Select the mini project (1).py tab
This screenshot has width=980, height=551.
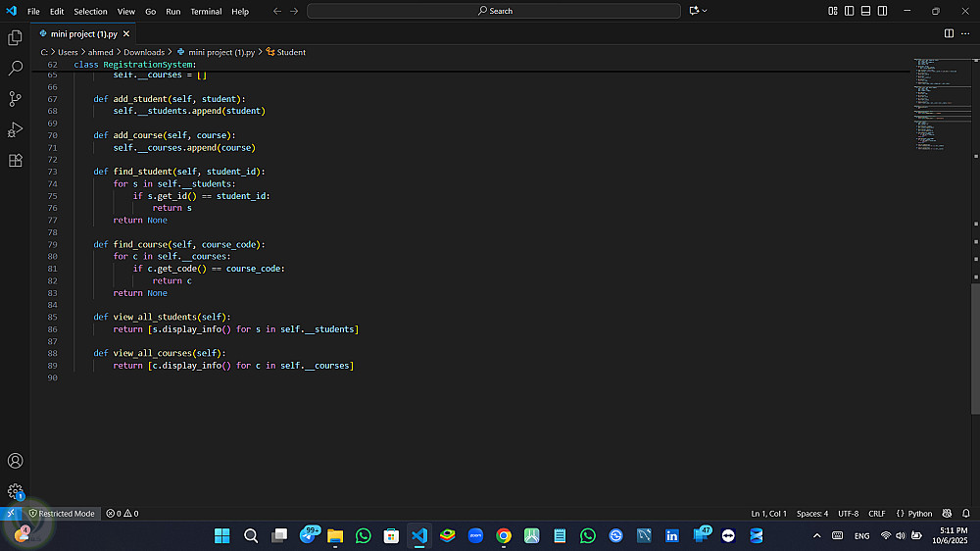83,33
